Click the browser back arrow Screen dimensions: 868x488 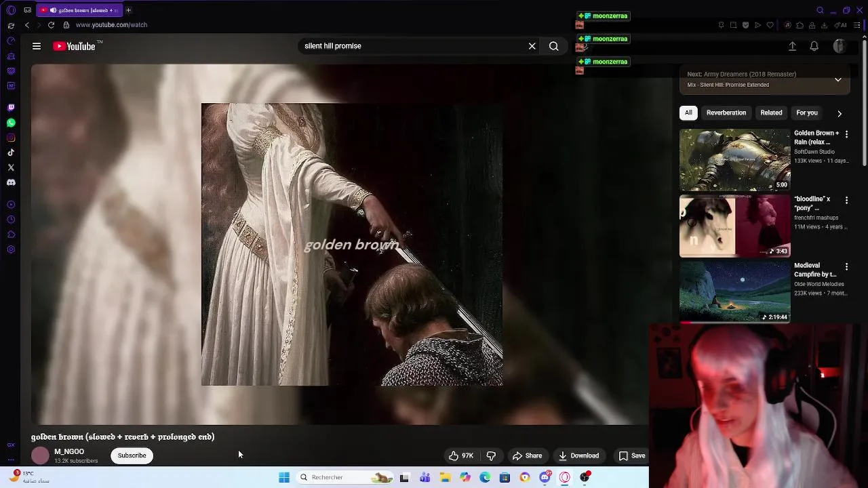[27, 25]
